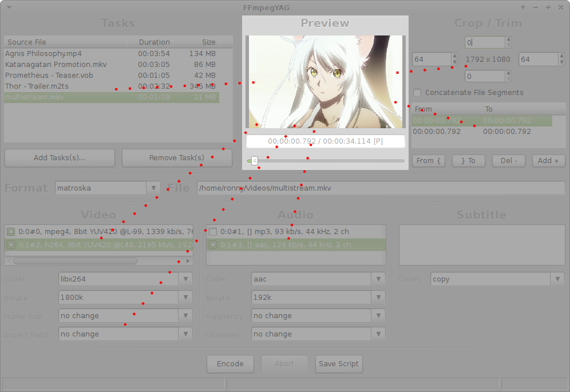Click the video stream list horizontal scrollbar
The image size is (570, 392).
coord(75,261)
